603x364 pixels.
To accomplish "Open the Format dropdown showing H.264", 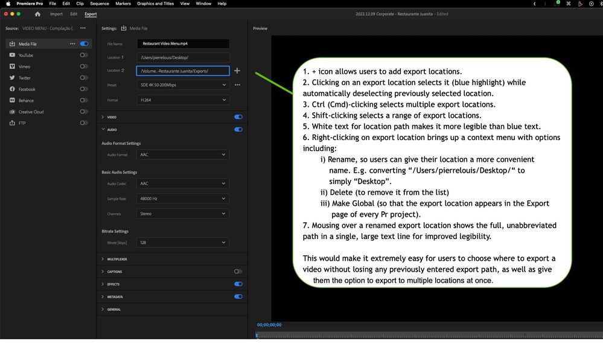I will (x=183, y=100).
